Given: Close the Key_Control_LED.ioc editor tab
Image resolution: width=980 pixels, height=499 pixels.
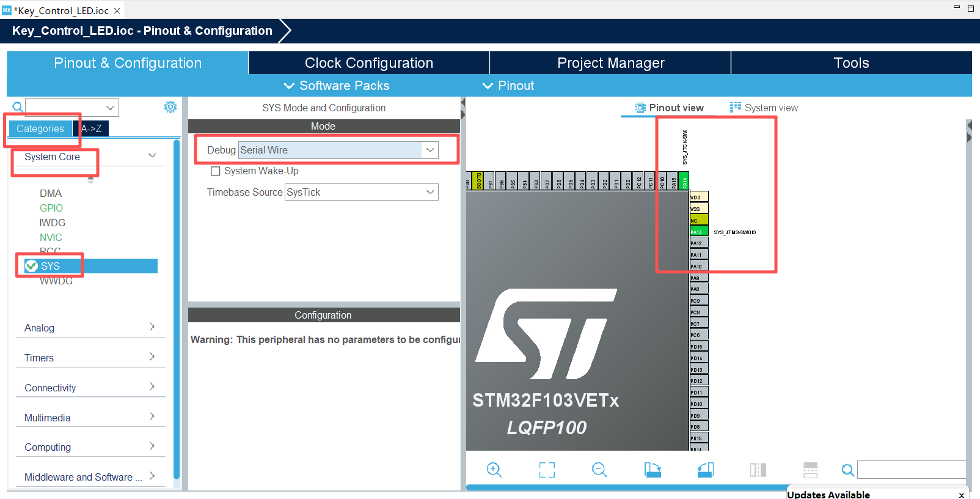Looking at the screenshot, I should point(117,10).
